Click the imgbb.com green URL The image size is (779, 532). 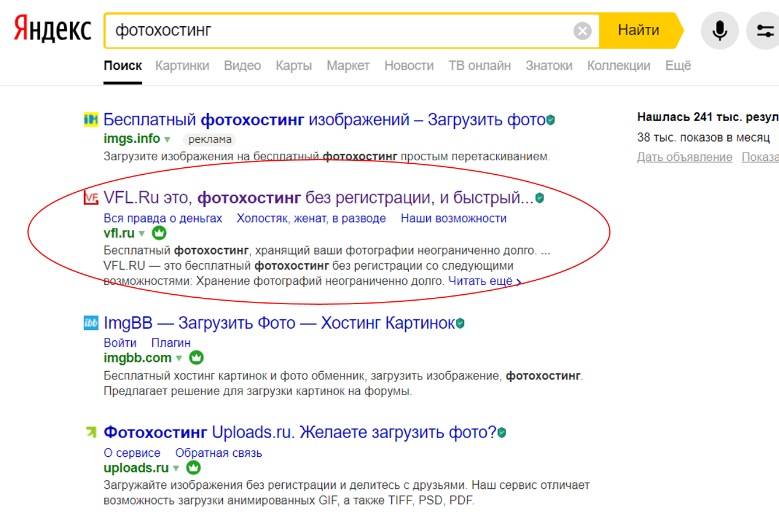point(138,358)
